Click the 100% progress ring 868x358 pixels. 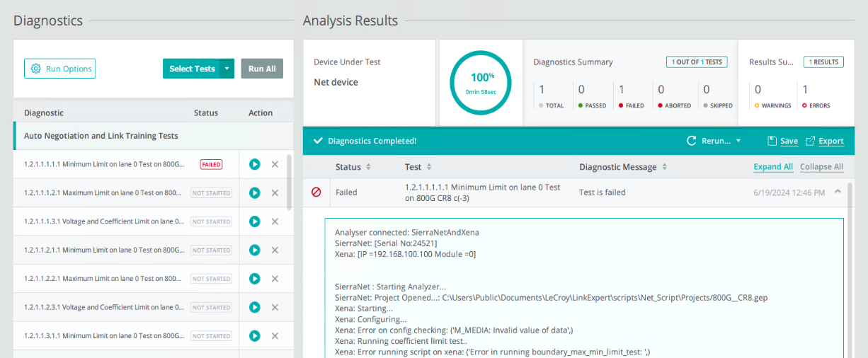point(481,82)
